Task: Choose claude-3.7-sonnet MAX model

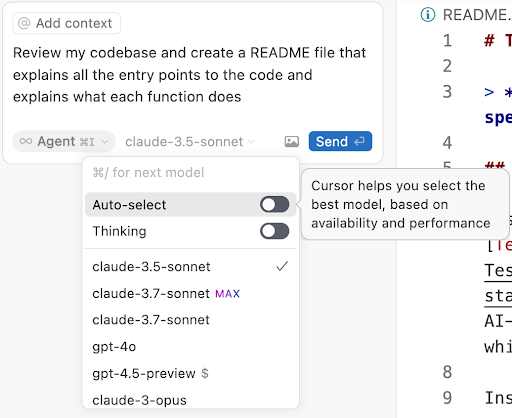Action: point(191,293)
